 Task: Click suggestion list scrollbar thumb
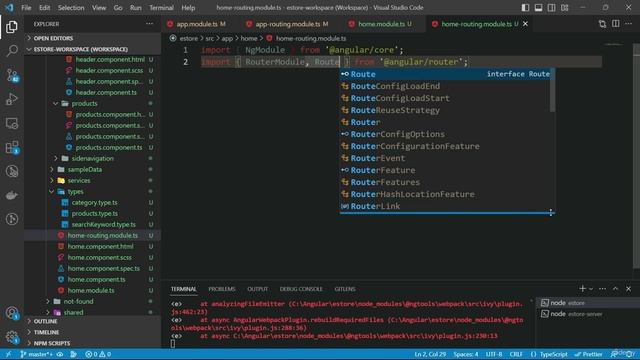click(552, 90)
